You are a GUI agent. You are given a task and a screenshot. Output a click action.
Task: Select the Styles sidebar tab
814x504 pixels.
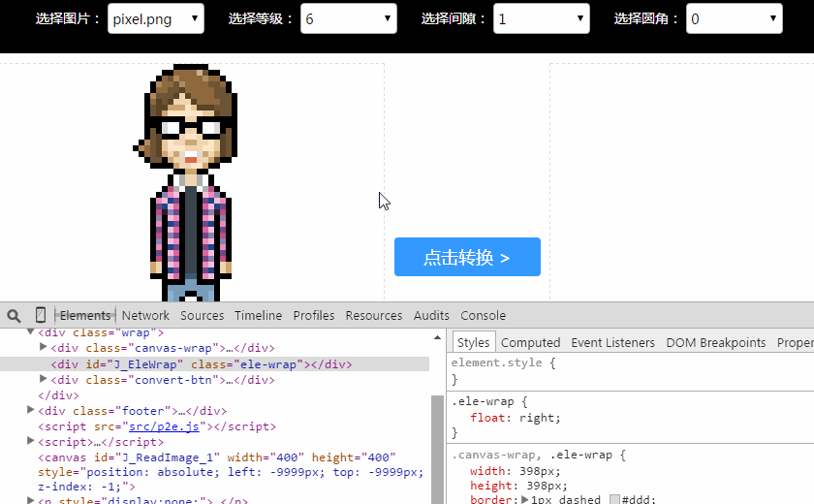[x=474, y=342]
